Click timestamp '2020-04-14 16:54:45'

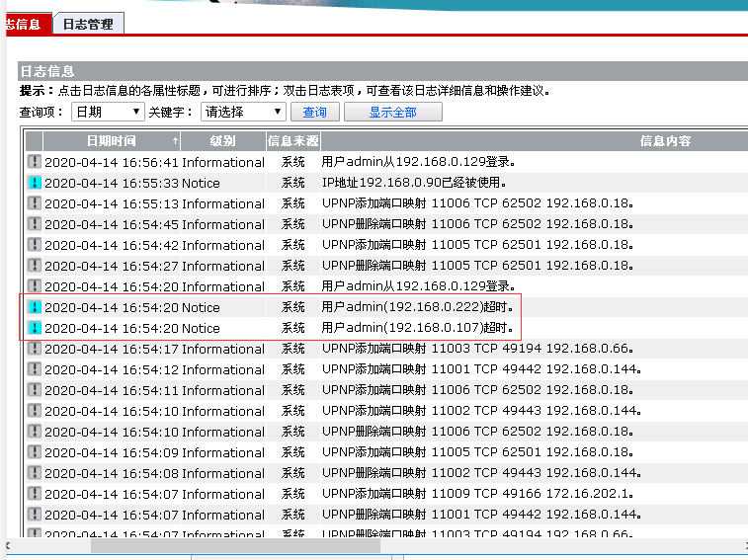click(x=111, y=224)
